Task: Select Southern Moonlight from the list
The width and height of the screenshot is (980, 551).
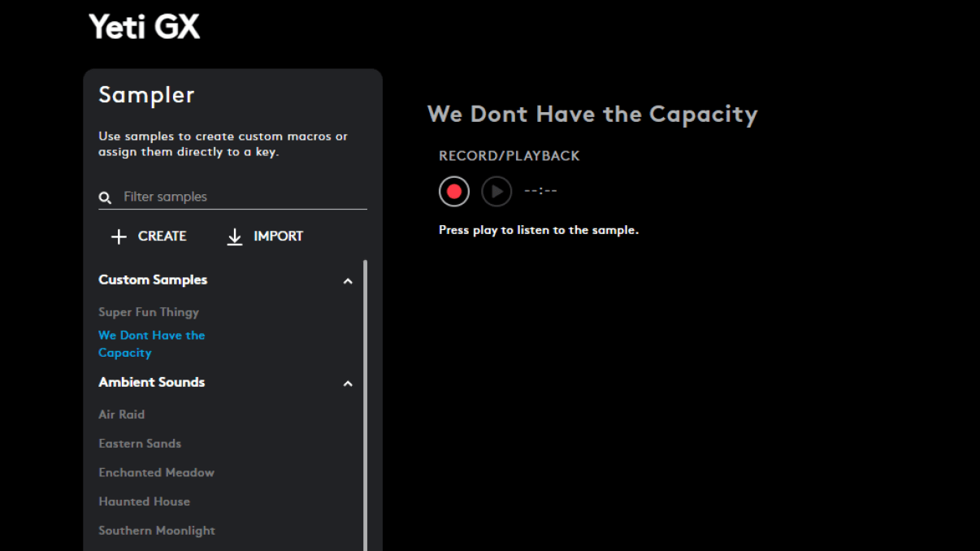Action: [157, 531]
